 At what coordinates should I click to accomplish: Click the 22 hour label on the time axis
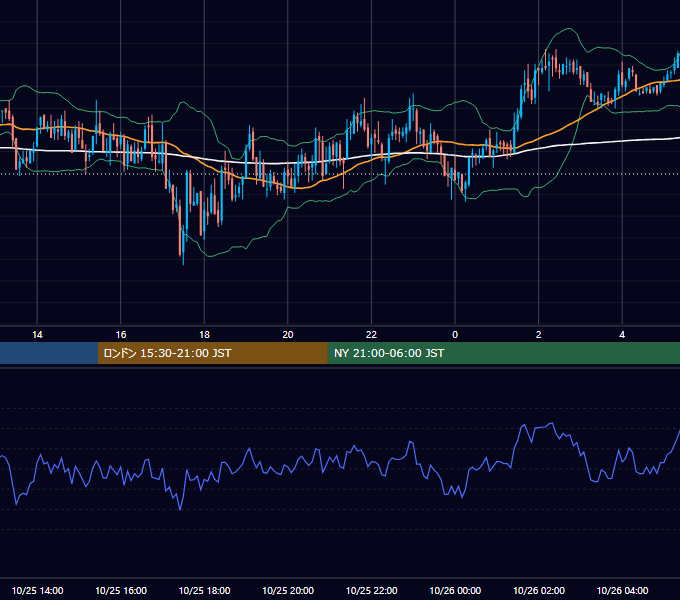pos(371,335)
